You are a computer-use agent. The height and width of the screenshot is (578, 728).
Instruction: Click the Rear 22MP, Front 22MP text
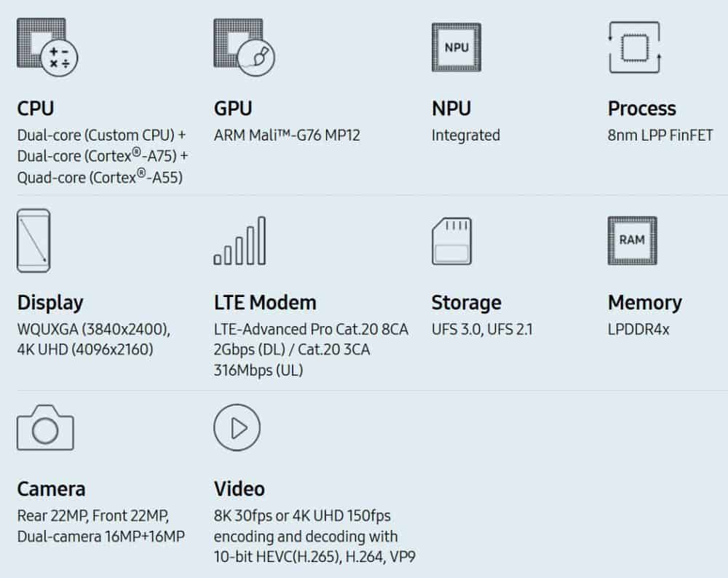[x=93, y=516]
